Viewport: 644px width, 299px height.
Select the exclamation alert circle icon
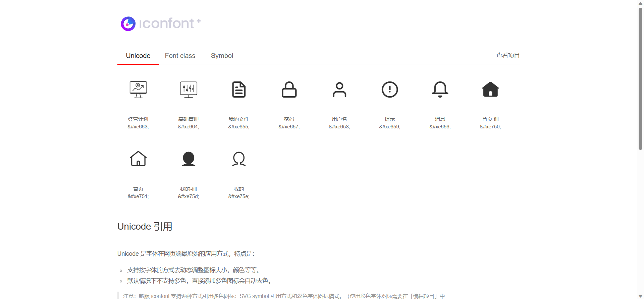click(390, 89)
